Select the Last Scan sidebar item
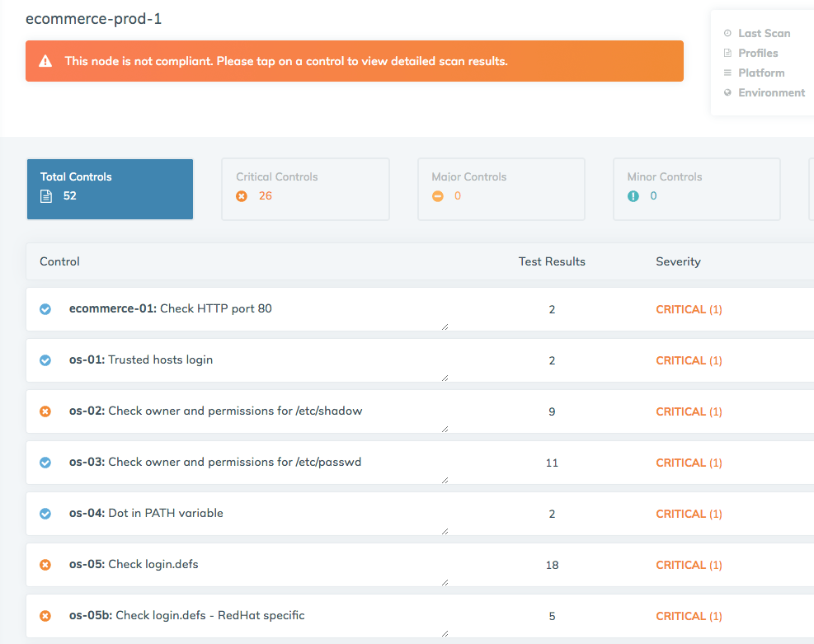 pos(764,34)
